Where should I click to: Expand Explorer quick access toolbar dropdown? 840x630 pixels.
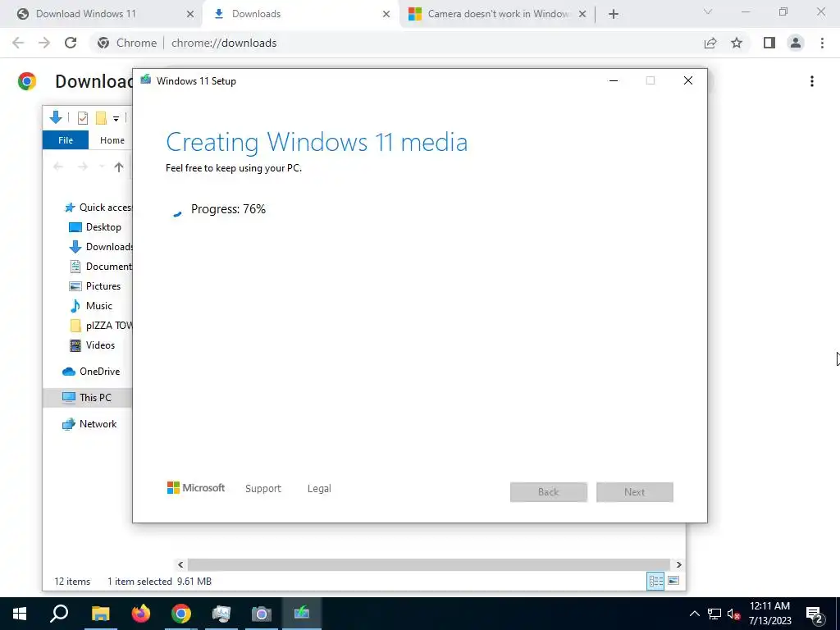point(116,118)
